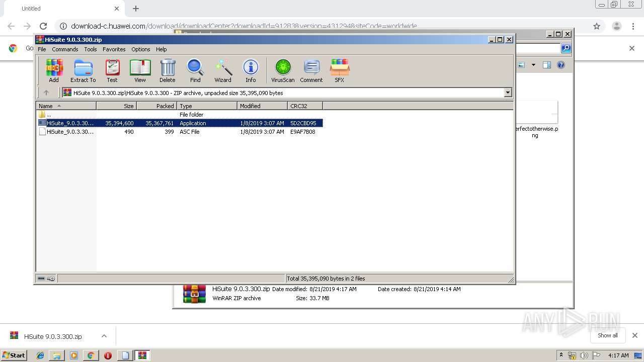644x362 pixels.
Task: Click the key and disk status icon
Action: 46,279
